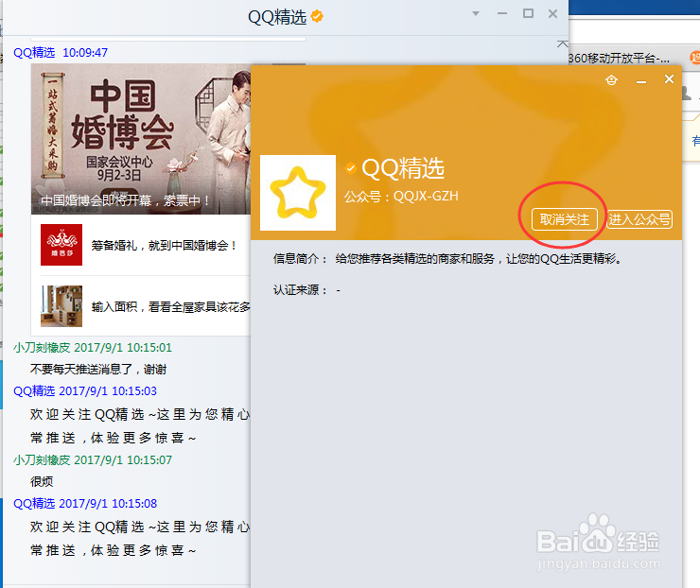Viewport: 700px width, 588px height.
Task: Click the verified badge beside the QQ精选 profile name
Action: tap(350, 168)
